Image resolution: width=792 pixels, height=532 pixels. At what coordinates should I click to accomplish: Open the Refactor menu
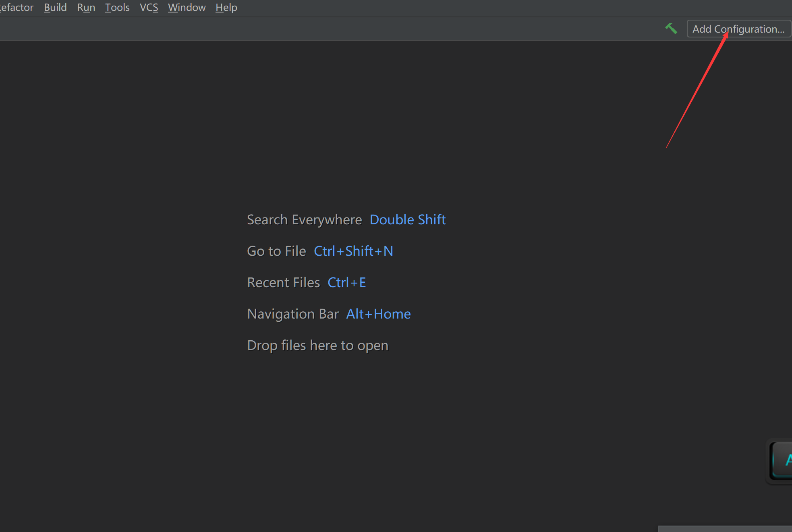click(16, 7)
